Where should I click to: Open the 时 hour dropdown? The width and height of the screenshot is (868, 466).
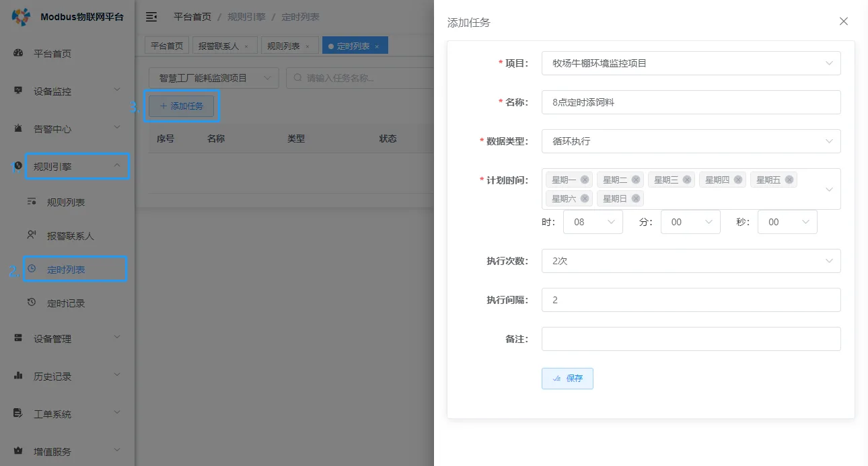(x=593, y=222)
